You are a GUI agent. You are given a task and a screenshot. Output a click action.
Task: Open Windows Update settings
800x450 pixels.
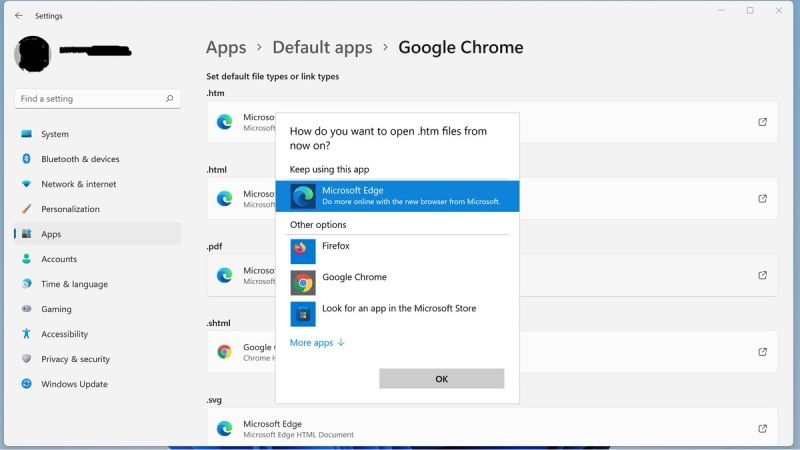click(x=97, y=384)
